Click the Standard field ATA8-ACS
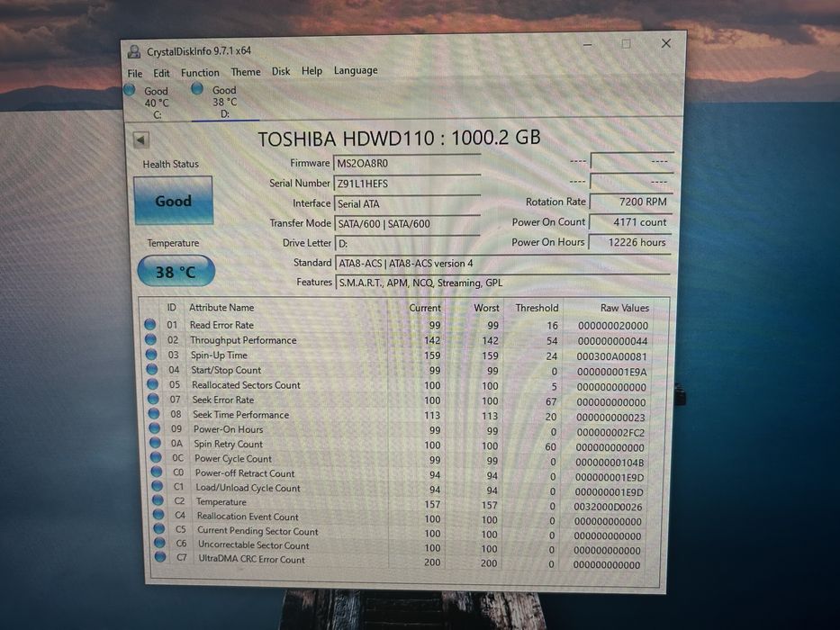 click(502, 263)
